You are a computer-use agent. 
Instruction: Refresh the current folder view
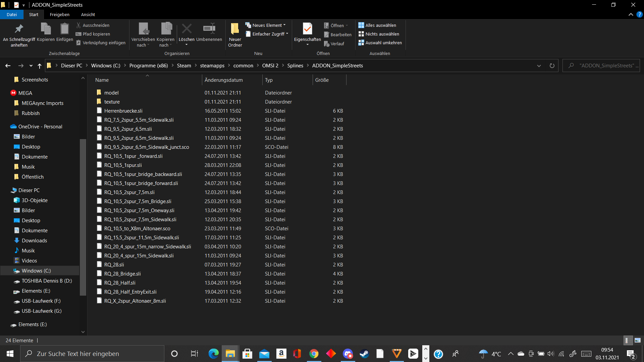point(552,66)
